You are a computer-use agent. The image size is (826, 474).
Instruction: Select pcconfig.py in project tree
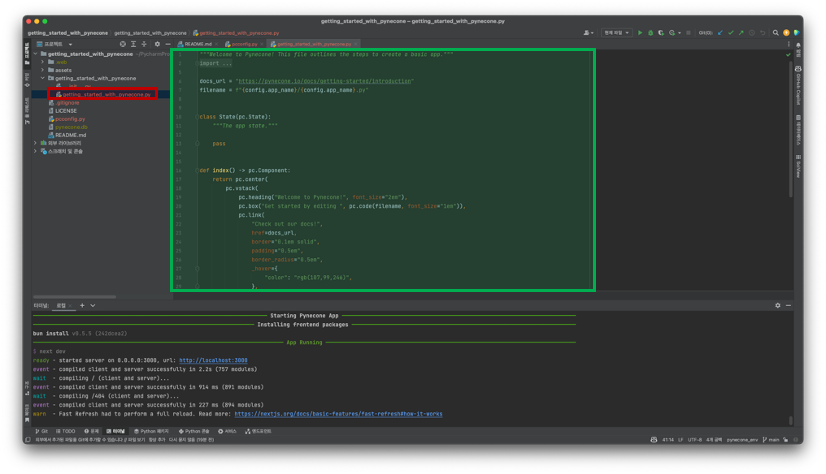67,119
